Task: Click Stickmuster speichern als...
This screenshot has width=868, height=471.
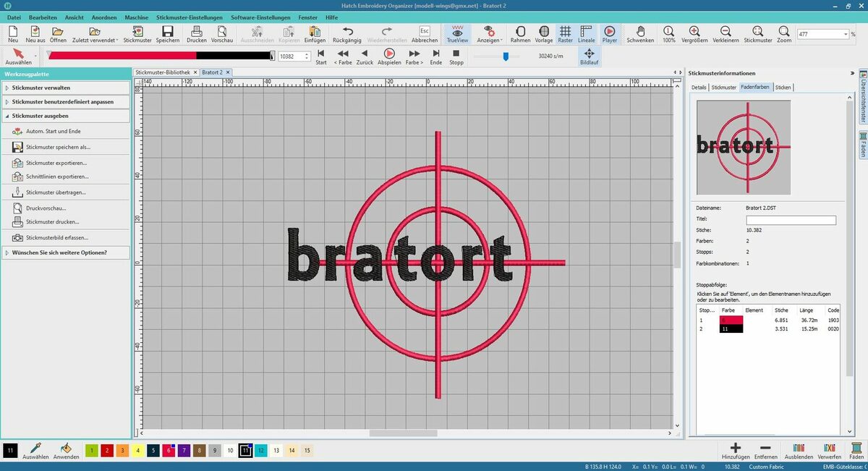Action: click(51, 147)
